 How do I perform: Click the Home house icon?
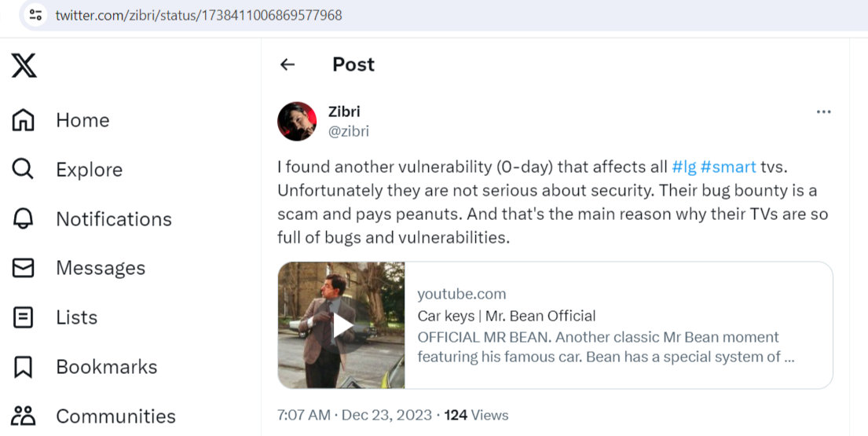click(24, 120)
